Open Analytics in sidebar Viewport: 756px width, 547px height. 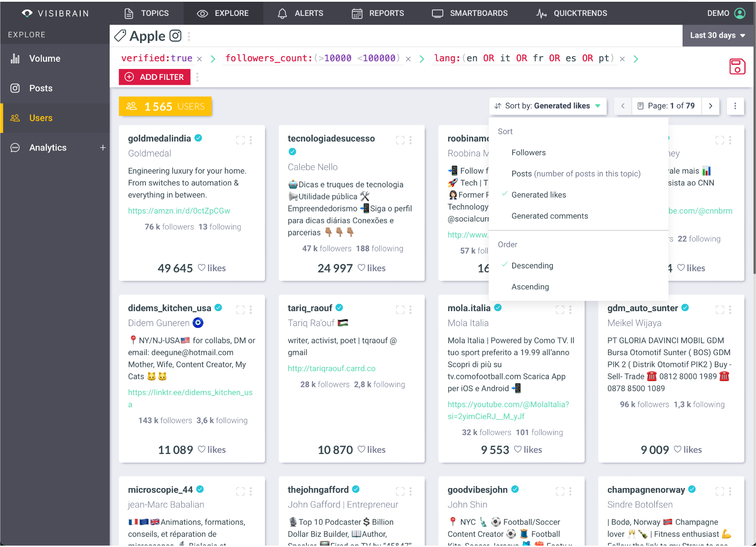click(48, 147)
